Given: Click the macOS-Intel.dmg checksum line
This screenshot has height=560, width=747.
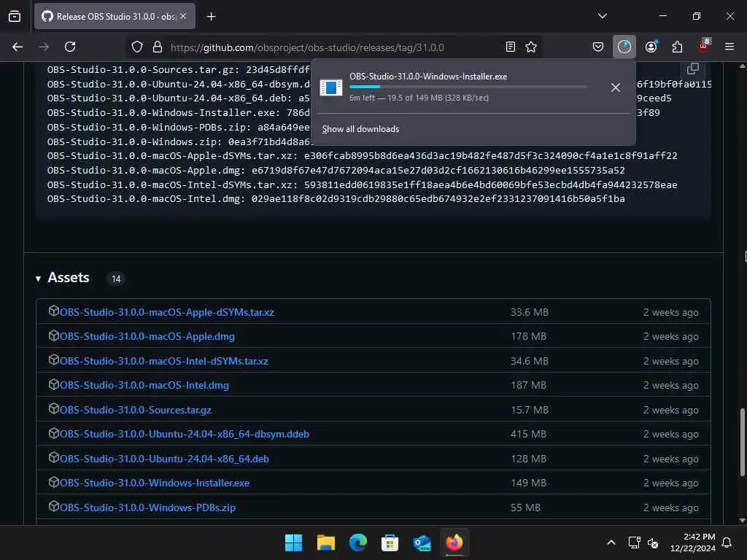Looking at the screenshot, I should [336, 199].
